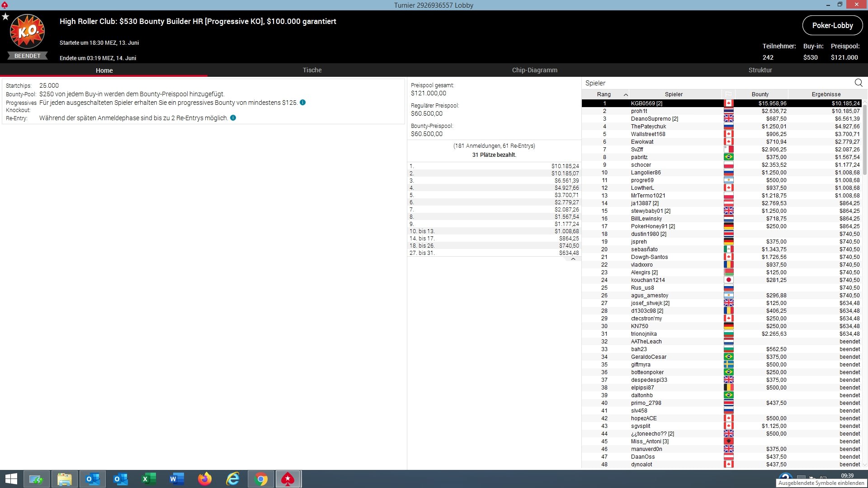This screenshot has width=868, height=488.
Task: Open Firefox from the taskbar
Action: pyautogui.click(x=205, y=479)
